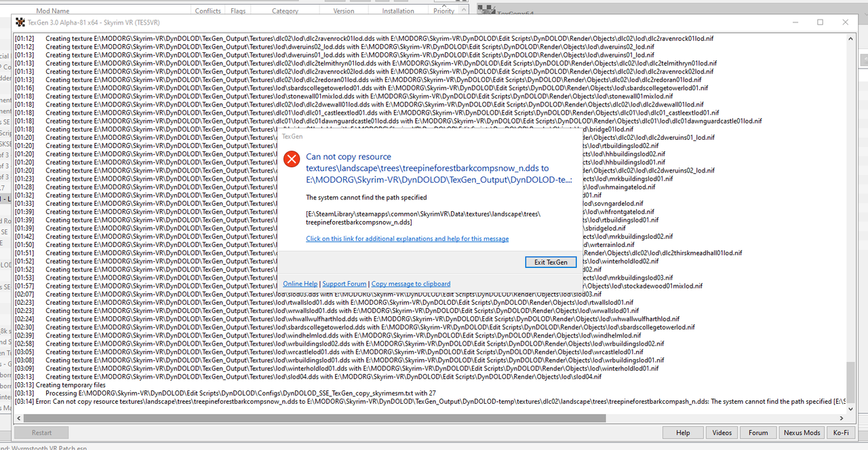Sort by Flags column header

[x=238, y=11]
